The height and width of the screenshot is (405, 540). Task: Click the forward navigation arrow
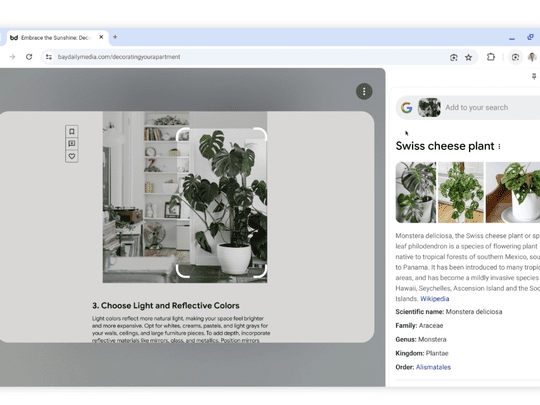point(12,57)
